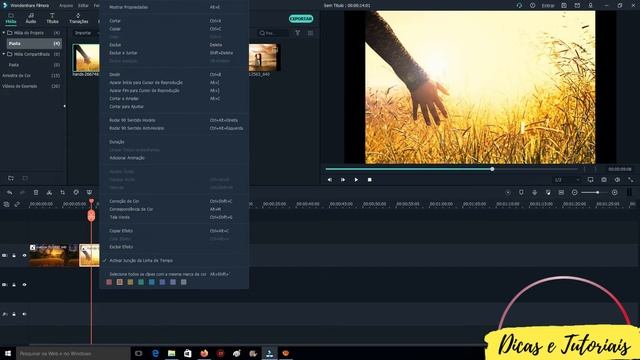Viewport: 640px width, 360px height.
Task: Open the color palette tool in timeline toolbar
Action: pyautogui.click(x=76, y=192)
